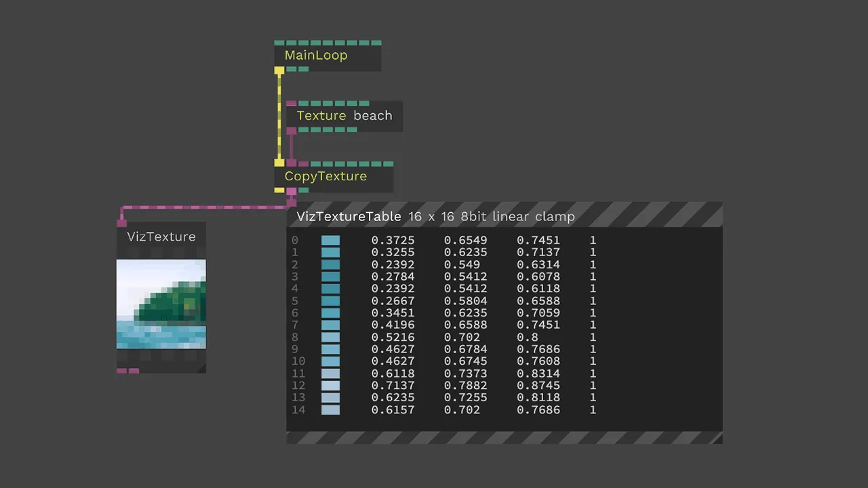Click the purple output port under VizTexture preview
868x488 pixels.
pyautogui.click(x=122, y=371)
